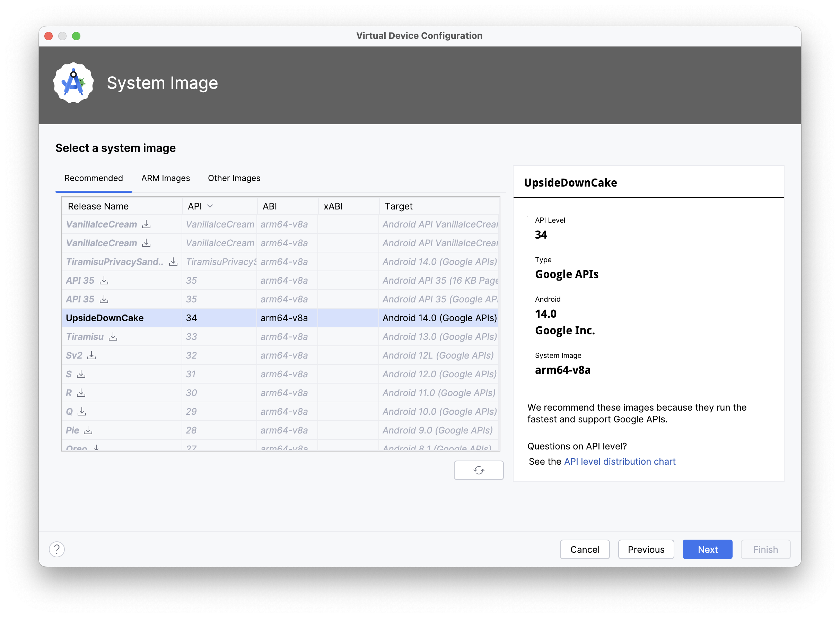
Task: Open help via the question mark icon
Action: [57, 549]
